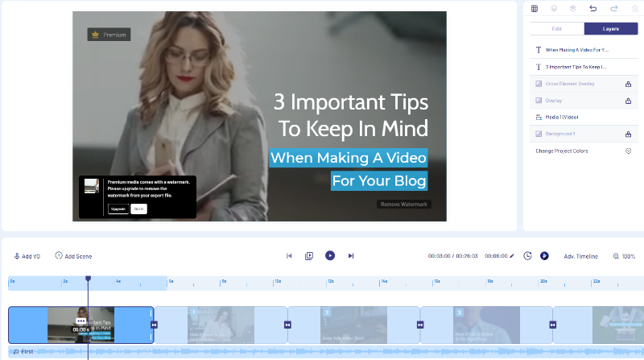This screenshot has width=644, height=360.
Task: Undo the last action
Action: [593, 8]
